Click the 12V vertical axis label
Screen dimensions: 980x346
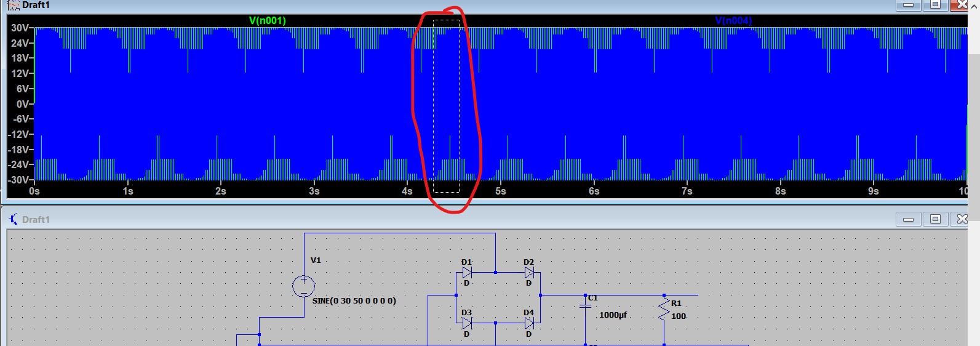20,73
